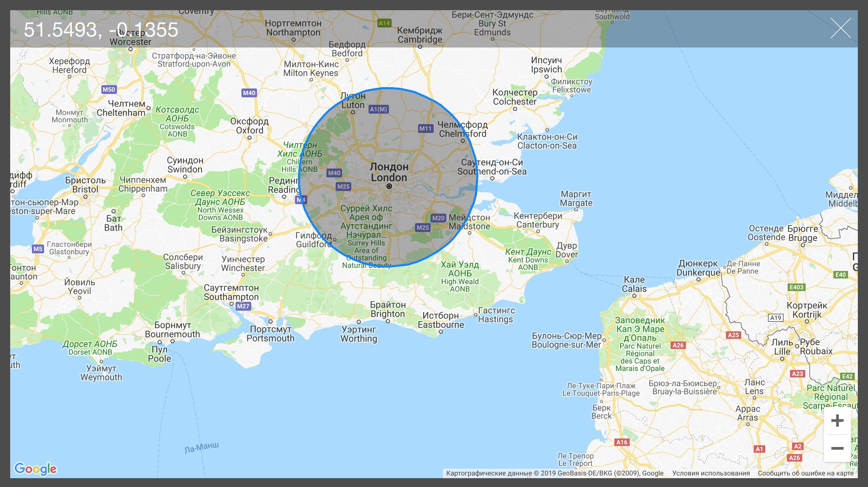The height and width of the screenshot is (487, 868).
Task: Click the E42 road shield
Action: tap(847, 376)
